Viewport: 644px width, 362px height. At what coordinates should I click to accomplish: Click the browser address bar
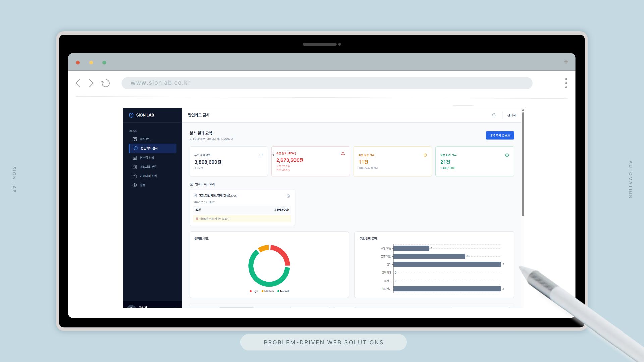coord(327,83)
